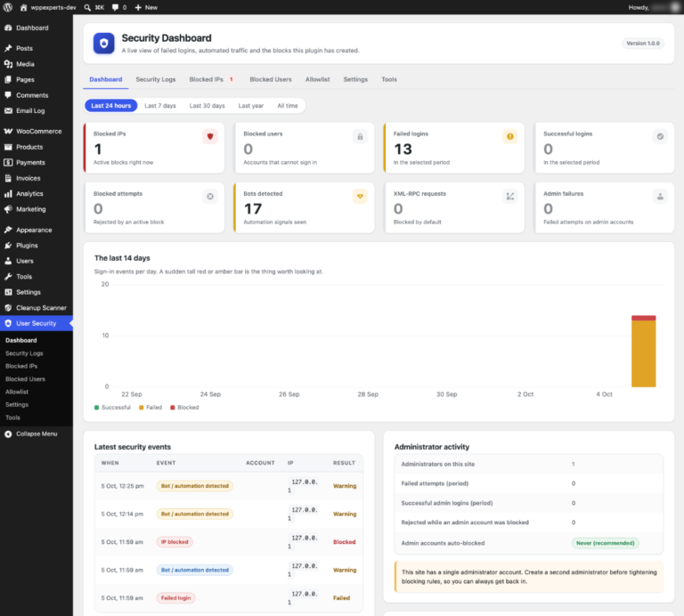Click the checkmark icon on Successful logins card
Viewport: 684px width, 616px height.
tap(660, 136)
